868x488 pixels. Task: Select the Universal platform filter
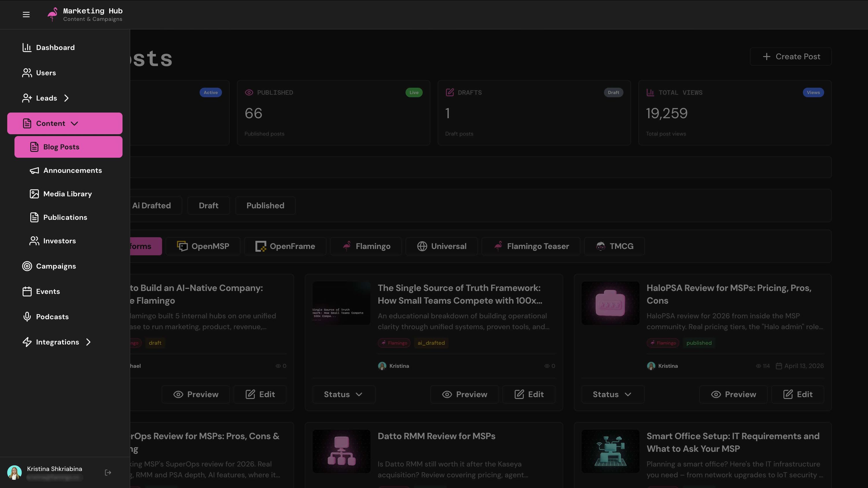(442, 247)
